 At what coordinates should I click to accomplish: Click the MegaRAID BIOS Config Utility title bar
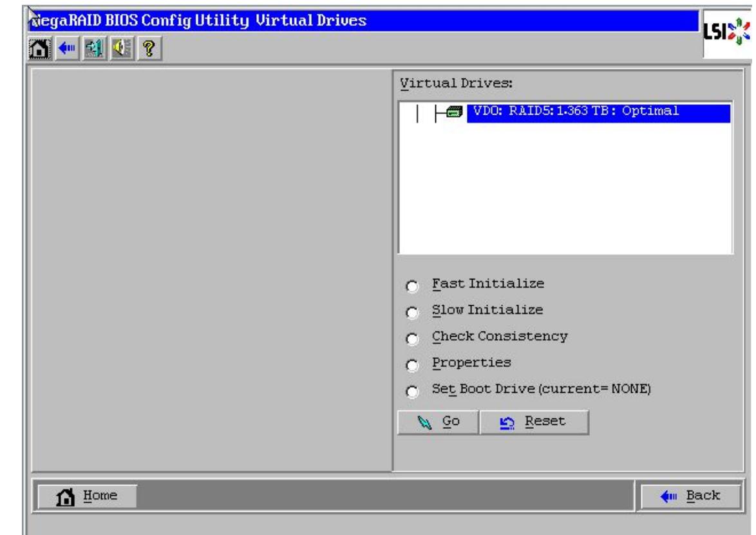(x=364, y=21)
